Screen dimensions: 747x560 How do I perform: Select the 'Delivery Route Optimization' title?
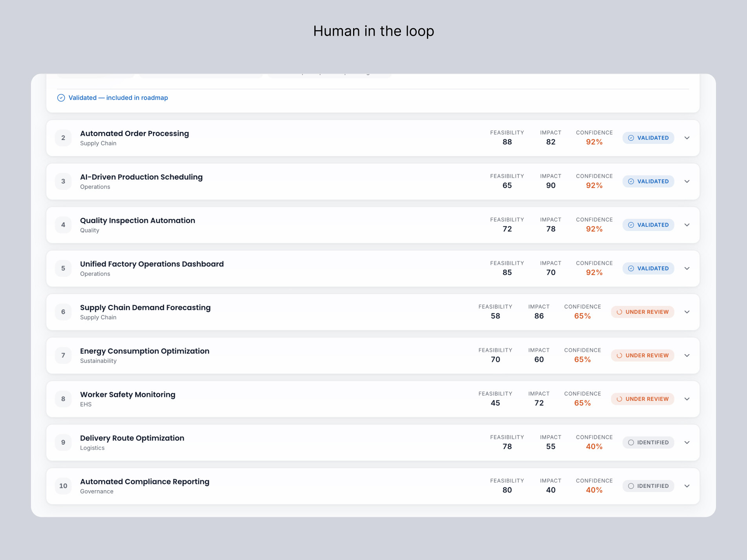132,438
